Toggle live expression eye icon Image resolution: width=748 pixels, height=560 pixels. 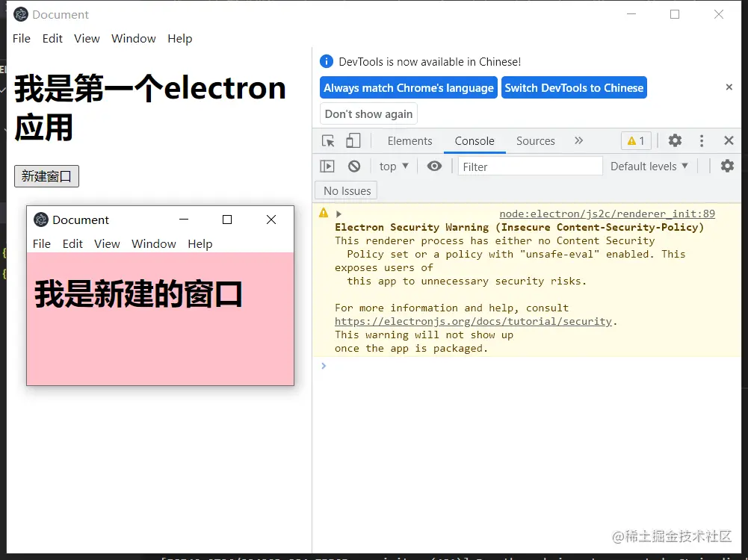coord(434,166)
